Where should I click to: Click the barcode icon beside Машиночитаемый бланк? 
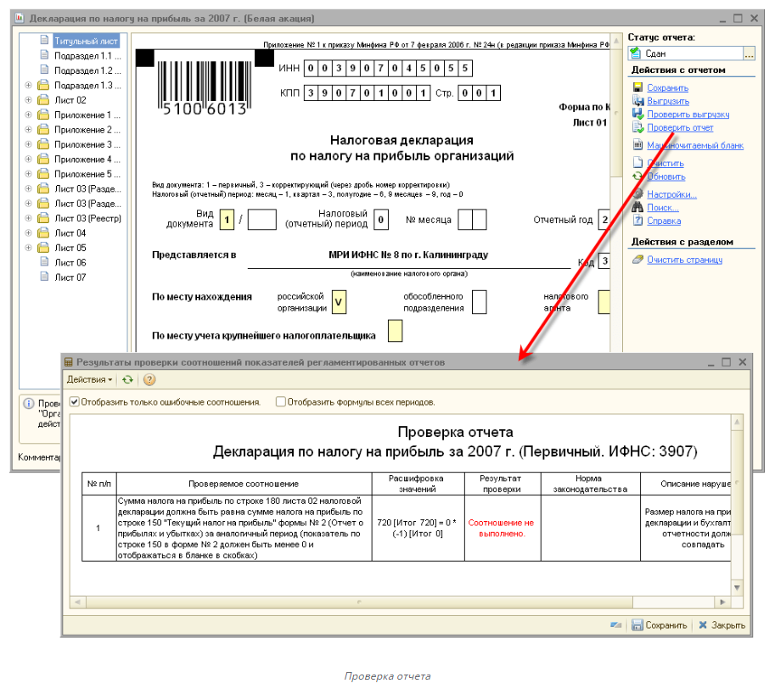click(637, 145)
